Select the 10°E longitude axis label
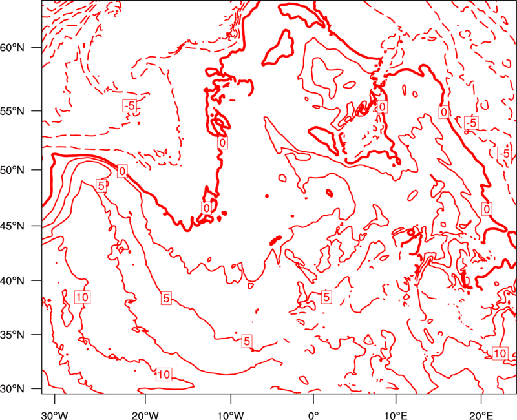Screen dimensions: 517x420 [x=396, y=415]
